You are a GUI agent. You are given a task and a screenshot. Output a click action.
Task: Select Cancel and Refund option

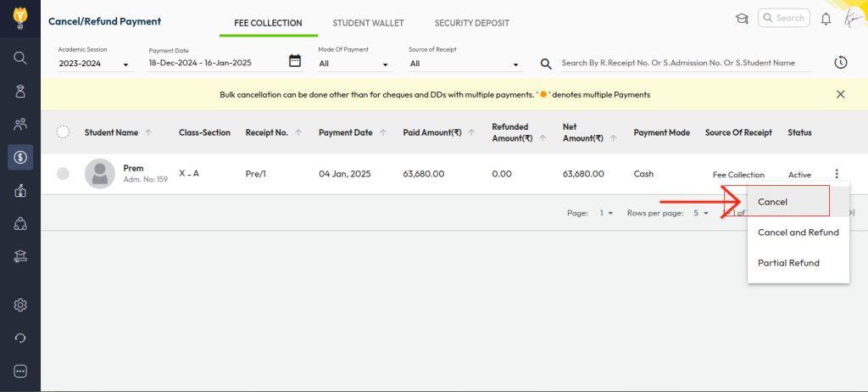click(798, 232)
